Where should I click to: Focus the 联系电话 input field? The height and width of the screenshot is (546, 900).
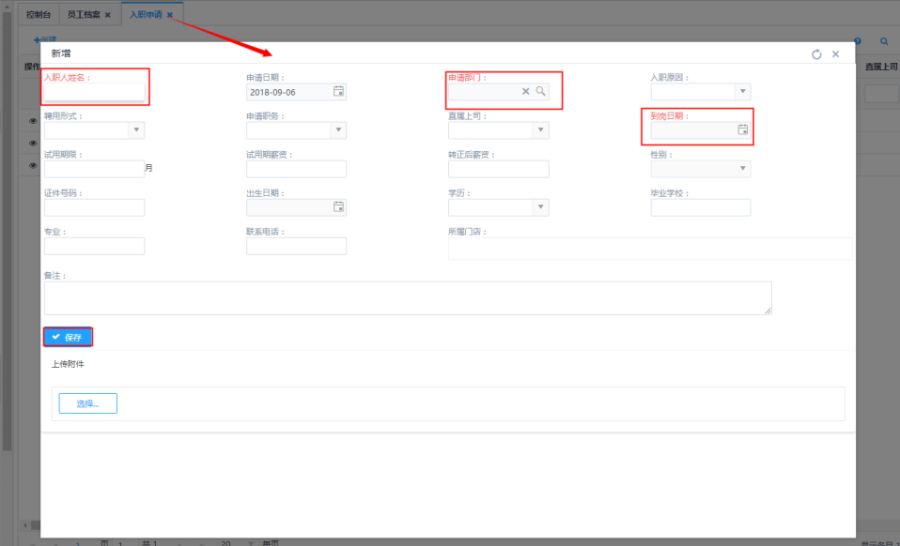[x=296, y=246]
